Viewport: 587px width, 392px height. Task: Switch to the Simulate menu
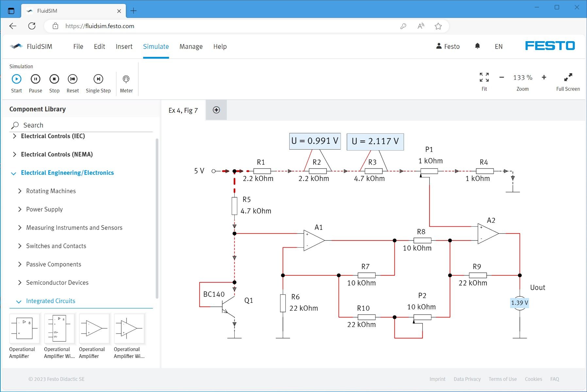(x=156, y=46)
